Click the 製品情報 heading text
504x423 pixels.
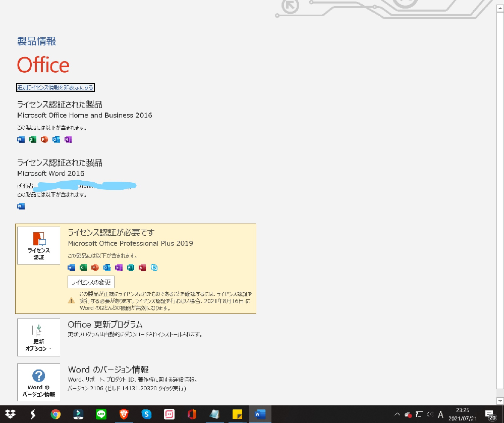[x=37, y=41]
